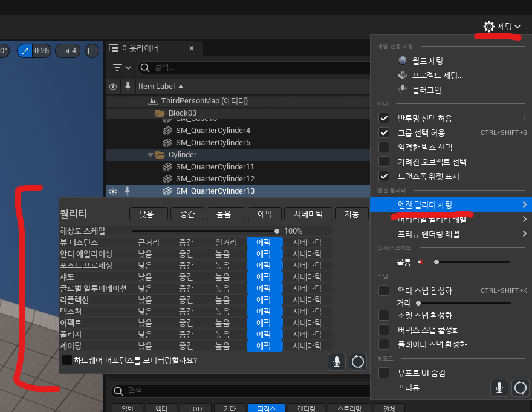Click refresh icon in settings menu footer

tap(520, 388)
